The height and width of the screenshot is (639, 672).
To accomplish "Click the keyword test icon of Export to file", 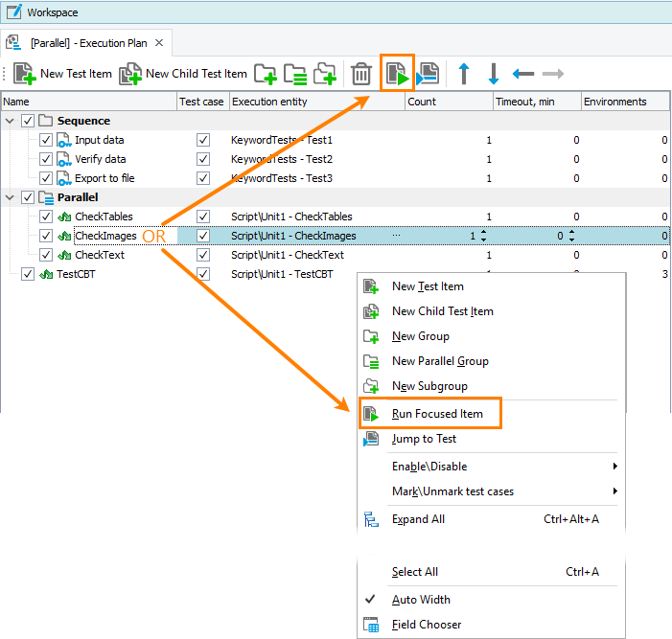I will pos(64,178).
